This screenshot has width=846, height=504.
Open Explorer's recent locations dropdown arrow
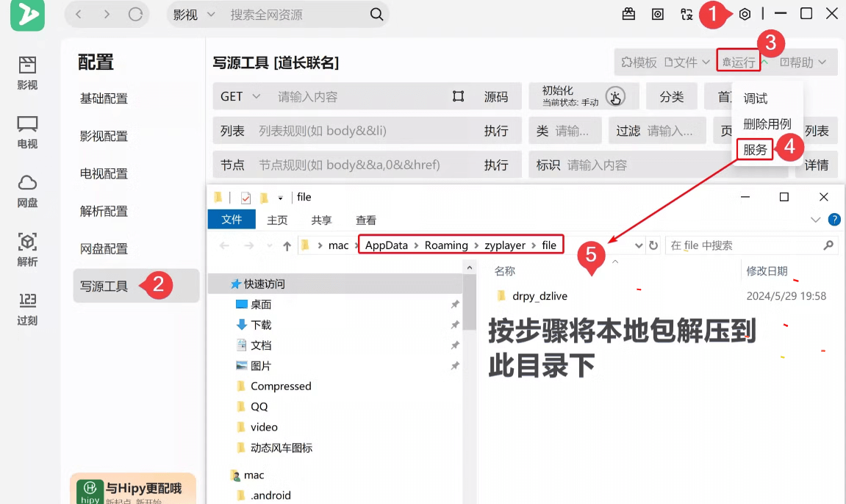pyautogui.click(x=269, y=246)
